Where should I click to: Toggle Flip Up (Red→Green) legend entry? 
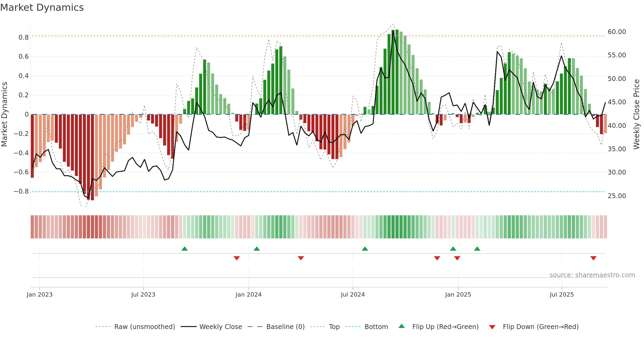click(438, 327)
